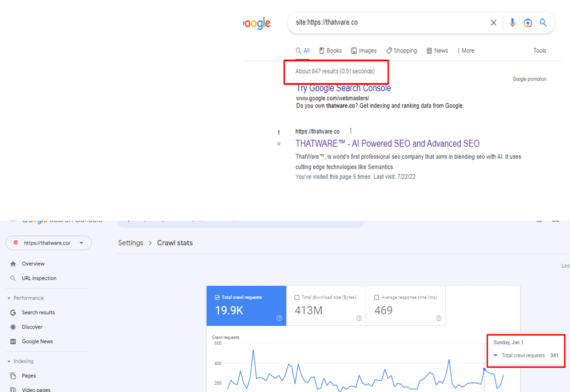The height and width of the screenshot is (392, 570).
Task: Switch to the News tab
Action: (x=437, y=51)
